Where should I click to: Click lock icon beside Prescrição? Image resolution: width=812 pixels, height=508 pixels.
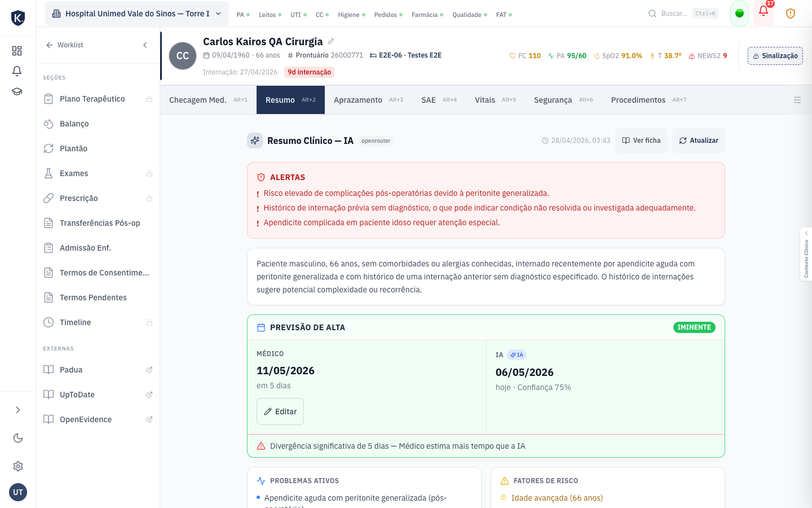point(149,198)
